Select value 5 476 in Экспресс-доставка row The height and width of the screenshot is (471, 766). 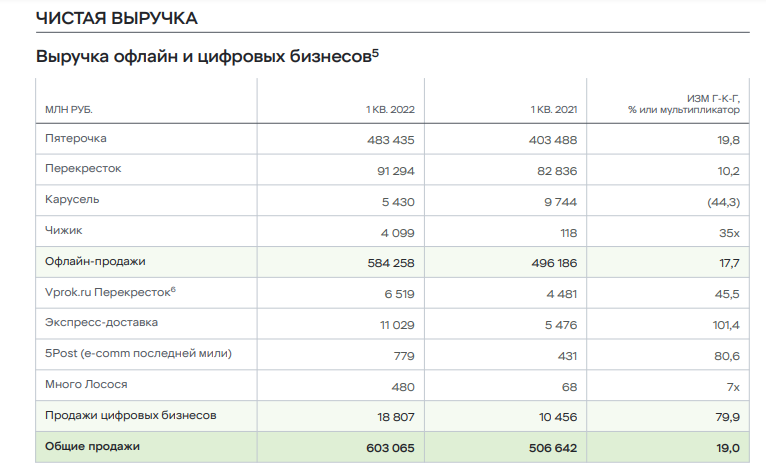[561, 325]
